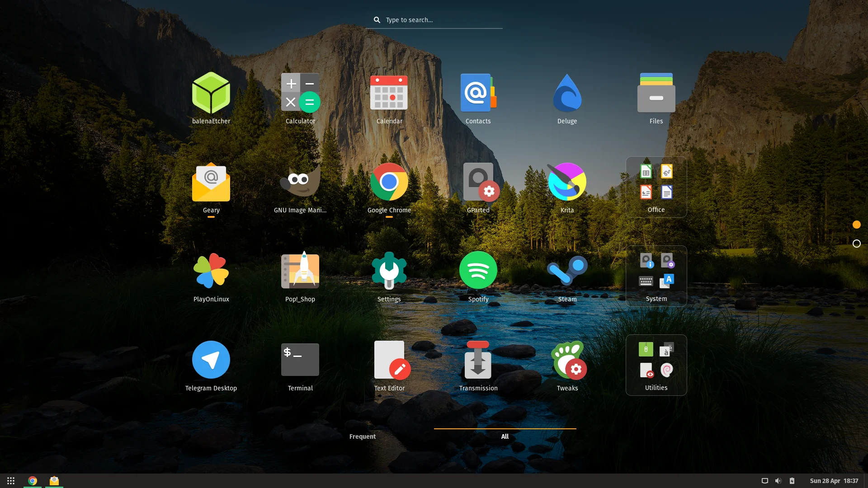
Task: Expand the Utilities app folder
Action: (x=656, y=365)
